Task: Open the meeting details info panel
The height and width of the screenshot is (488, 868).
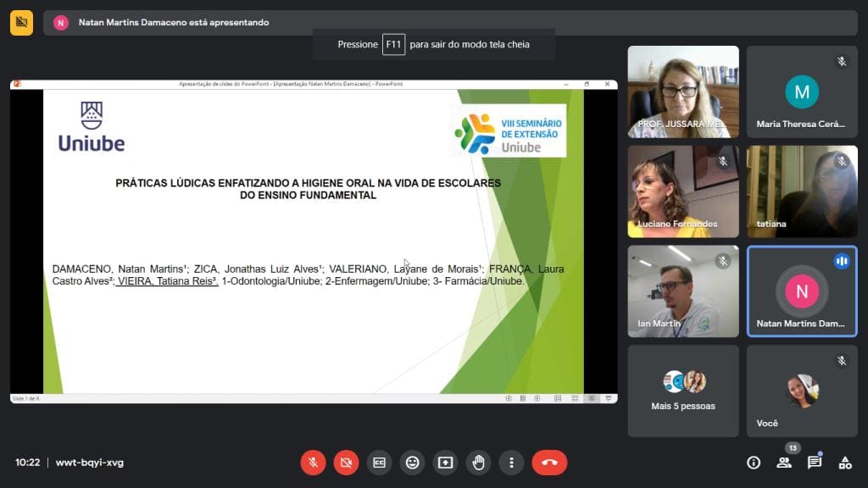Action: point(754,463)
